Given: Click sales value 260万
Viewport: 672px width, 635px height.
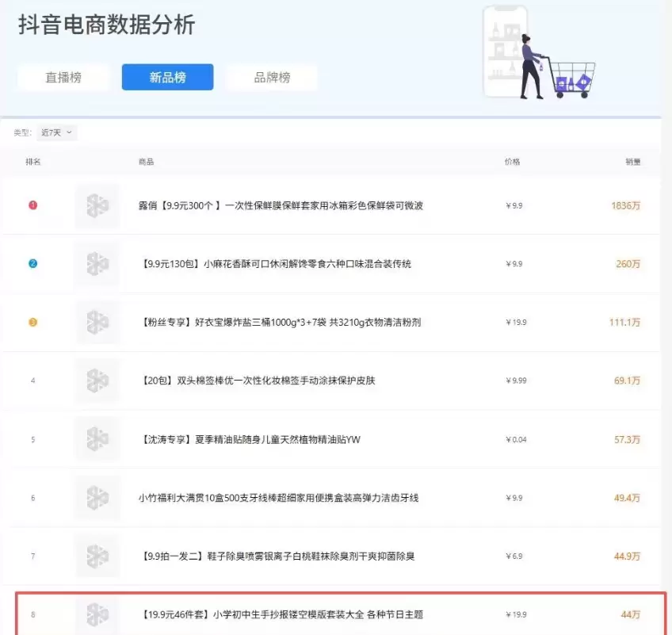Looking at the screenshot, I should point(628,264).
